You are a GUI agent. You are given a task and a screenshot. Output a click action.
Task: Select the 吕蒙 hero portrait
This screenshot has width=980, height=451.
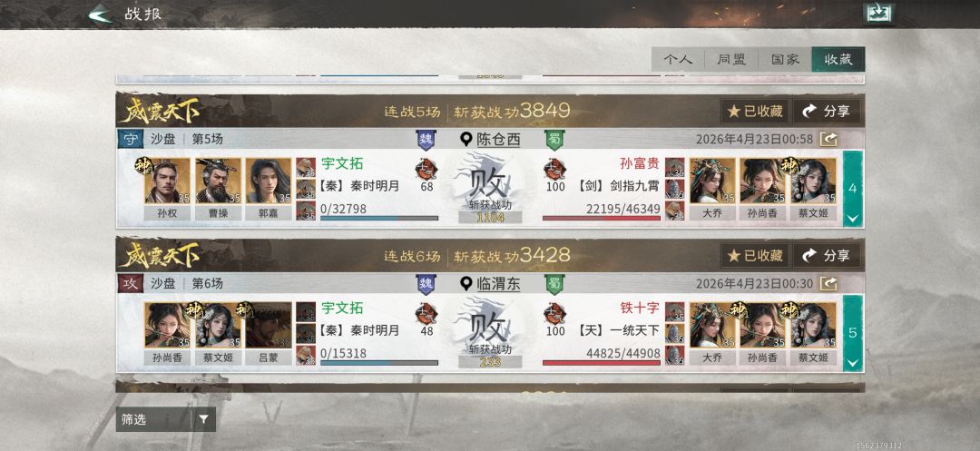point(268,326)
